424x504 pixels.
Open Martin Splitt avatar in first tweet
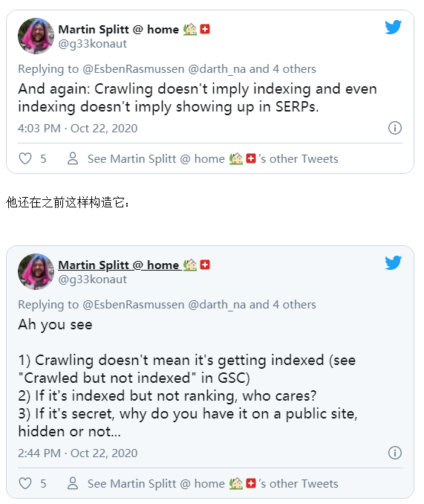pyautogui.click(x=36, y=36)
